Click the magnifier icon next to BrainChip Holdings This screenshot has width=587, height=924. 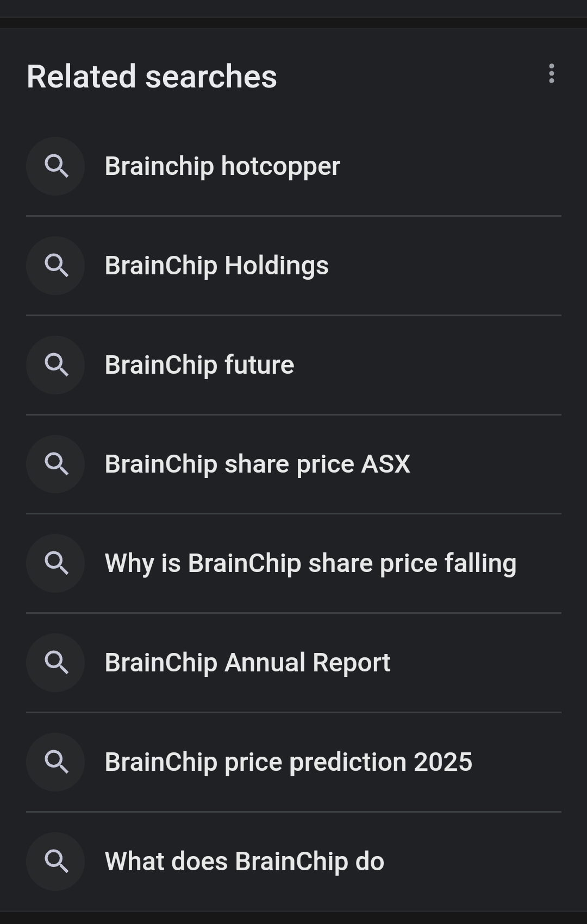(x=56, y=266)
